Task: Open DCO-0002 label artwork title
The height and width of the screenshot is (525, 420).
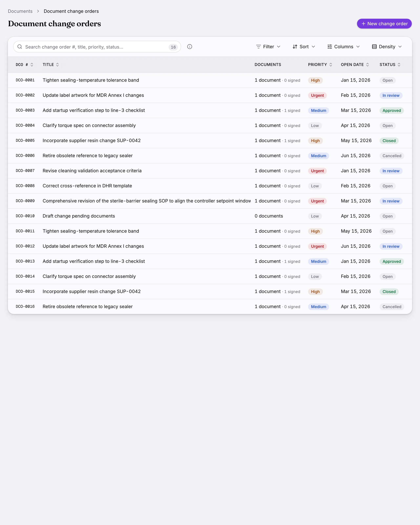Action: [x=93, y=95]
